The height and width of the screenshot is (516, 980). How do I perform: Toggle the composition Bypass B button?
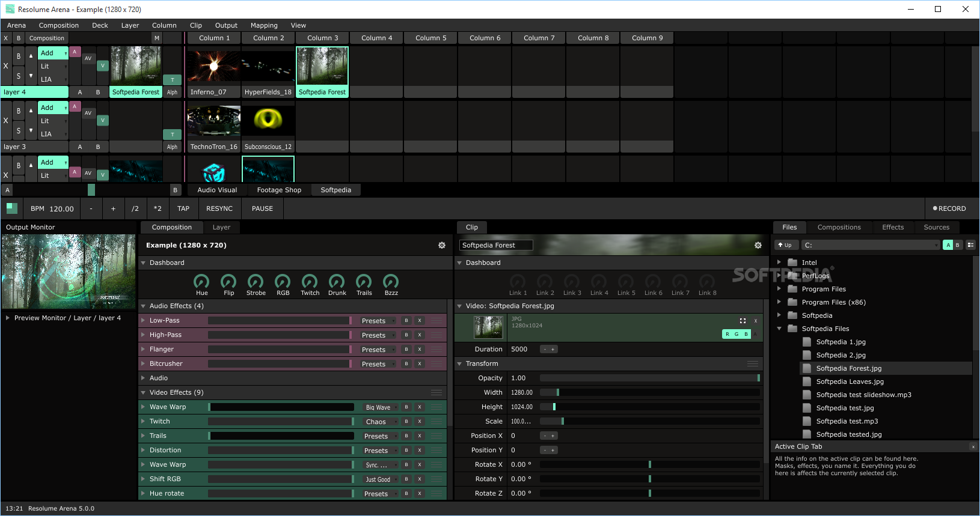[x=19, y=38]
